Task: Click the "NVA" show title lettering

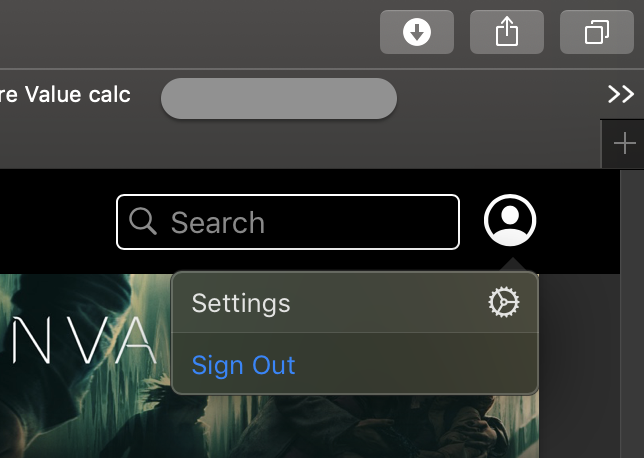Action: click(x=84, y=341)
